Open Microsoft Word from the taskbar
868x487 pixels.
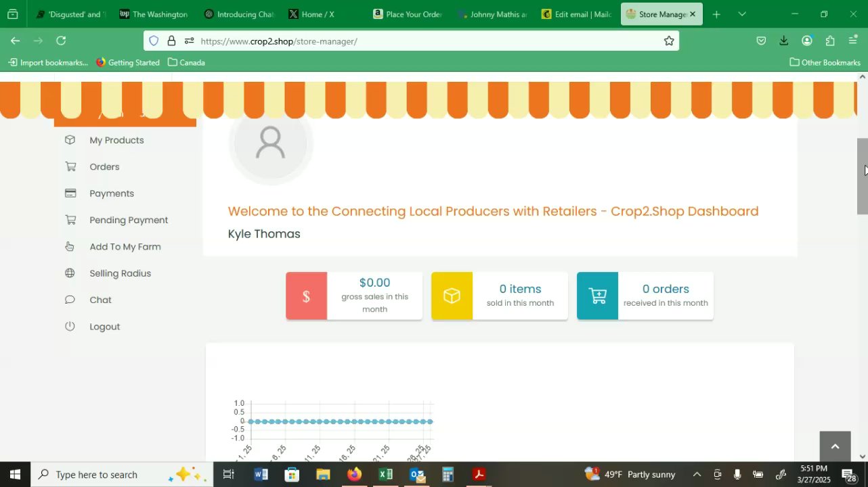[x=261, y=474]
